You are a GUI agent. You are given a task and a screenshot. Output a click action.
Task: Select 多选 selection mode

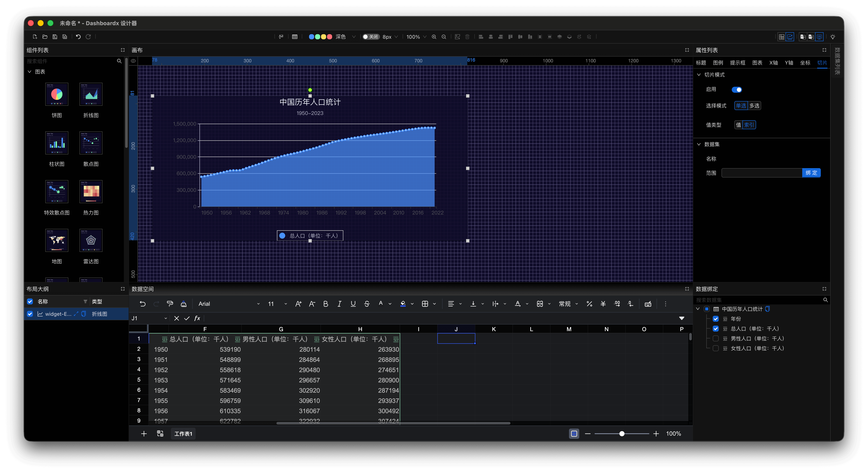754,106
